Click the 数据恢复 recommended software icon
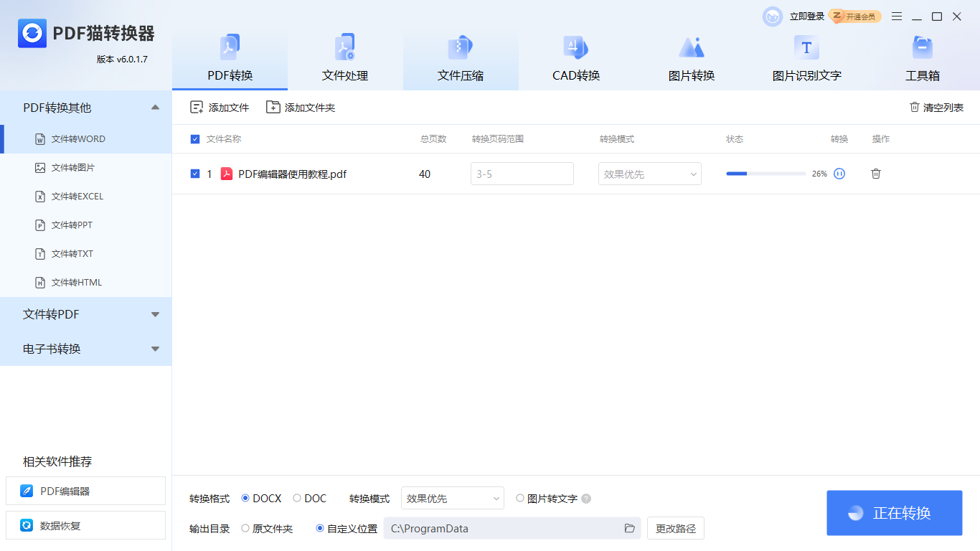This screenshot has height=551, width=980. pos(27,525)
